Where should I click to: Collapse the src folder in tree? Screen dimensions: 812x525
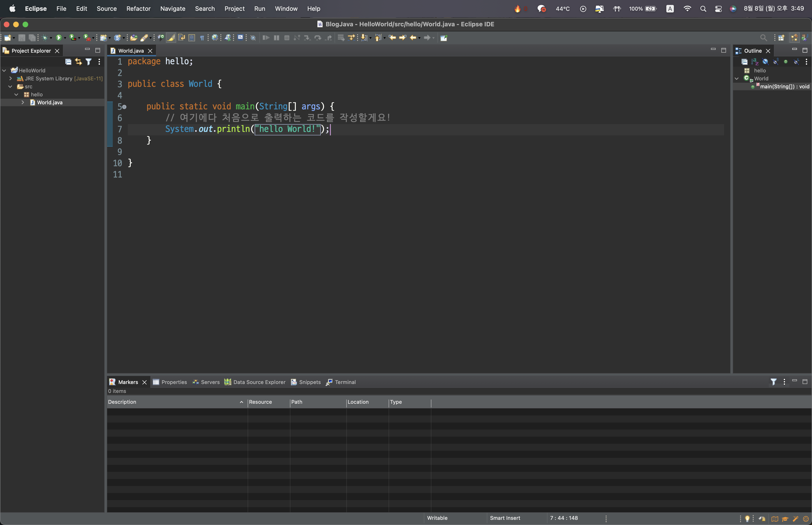(10, 86)
